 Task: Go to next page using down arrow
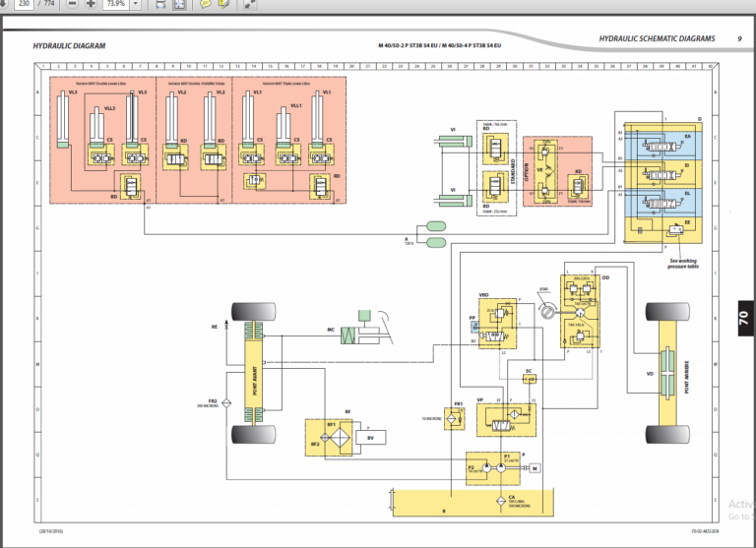pyautogui.click(x=3, y=4)
